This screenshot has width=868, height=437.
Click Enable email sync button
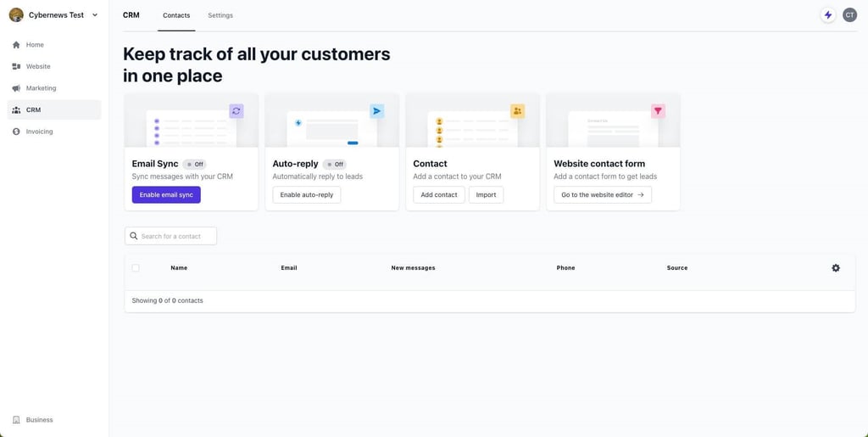point(166,195)
